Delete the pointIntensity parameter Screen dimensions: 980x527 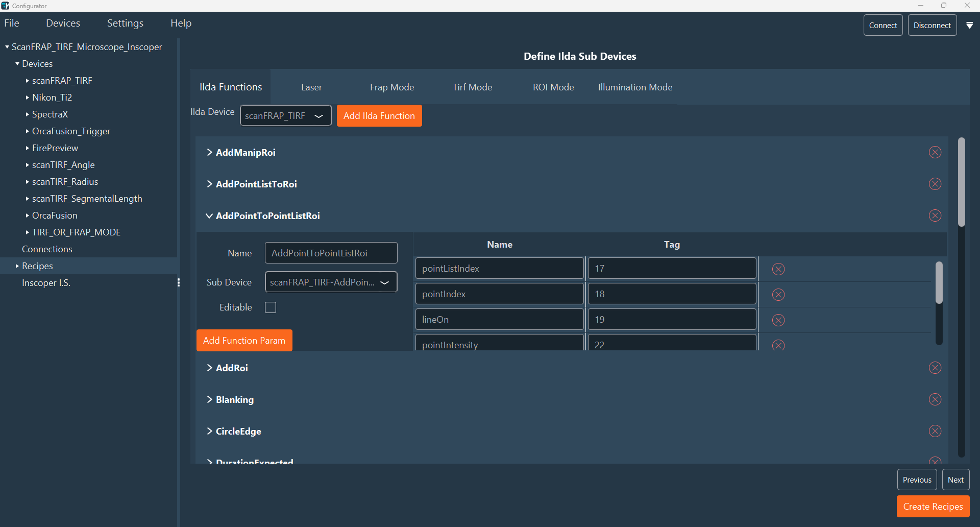point(778,345)
